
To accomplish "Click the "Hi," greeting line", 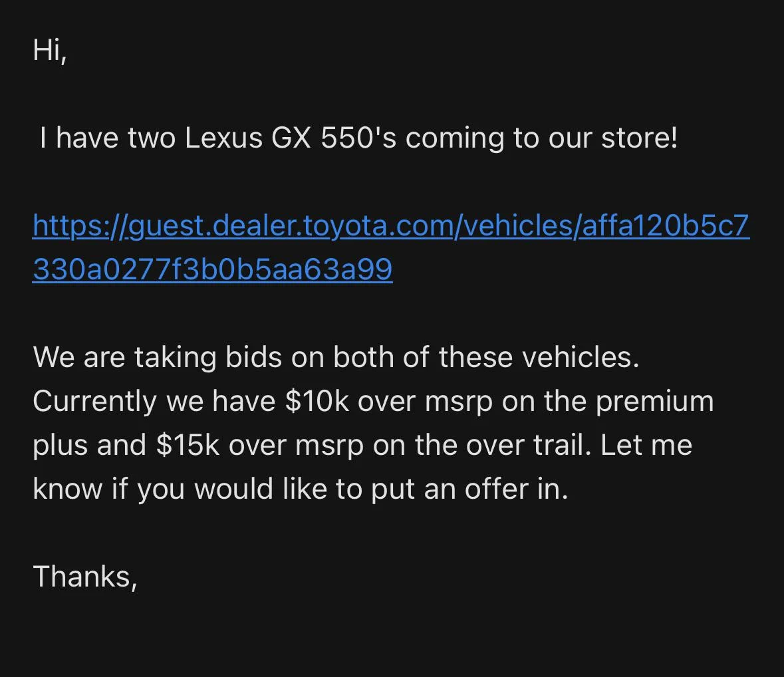I will pos(49,50).
